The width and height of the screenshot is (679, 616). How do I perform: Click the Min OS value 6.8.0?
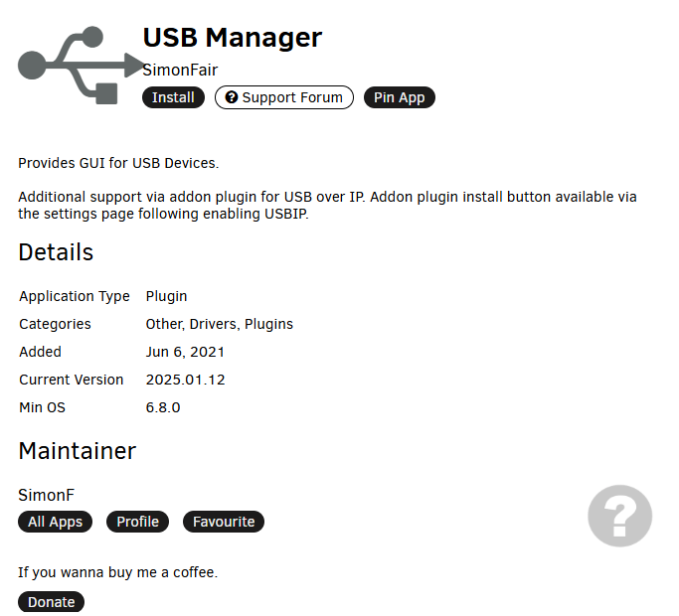[163, 407]
